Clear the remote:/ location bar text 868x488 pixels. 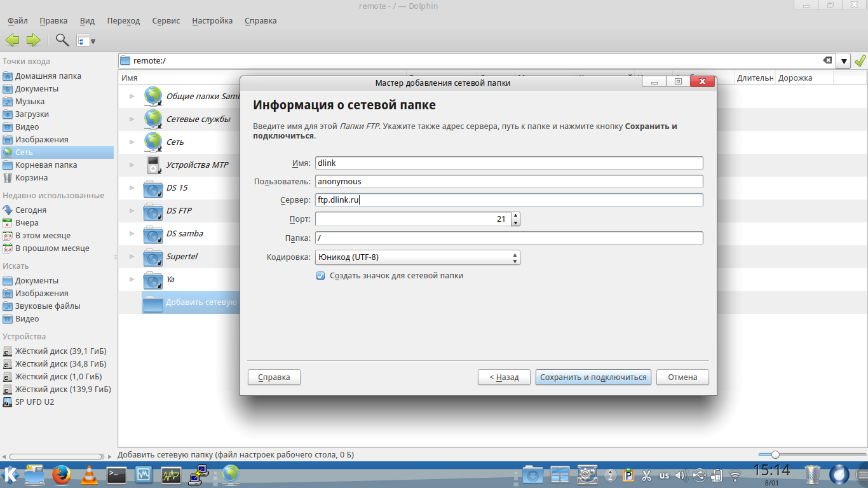click(827, 60)
